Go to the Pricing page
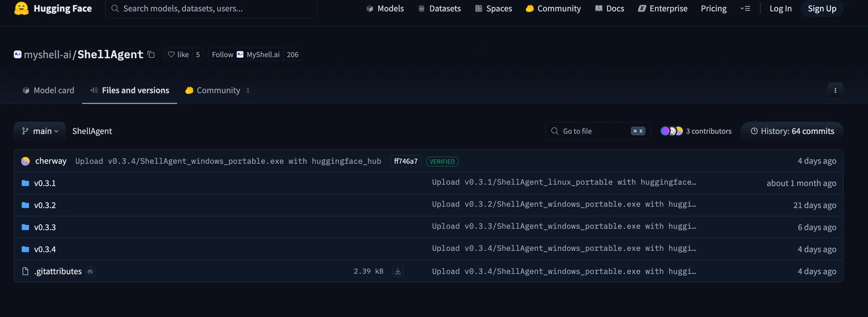This screenshot has height=317, width=868. tap(714, 8)
